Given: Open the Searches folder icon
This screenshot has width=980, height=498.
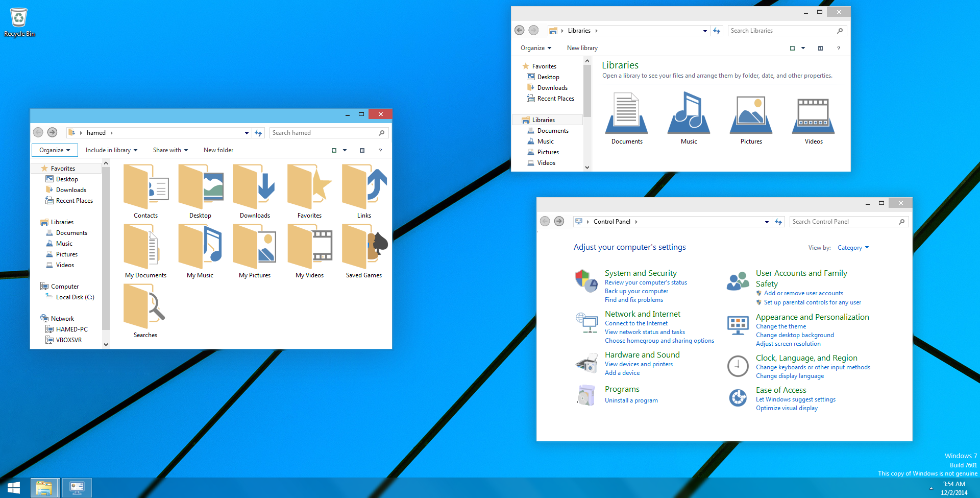Looking at the screenshot, I should point(145,307).
